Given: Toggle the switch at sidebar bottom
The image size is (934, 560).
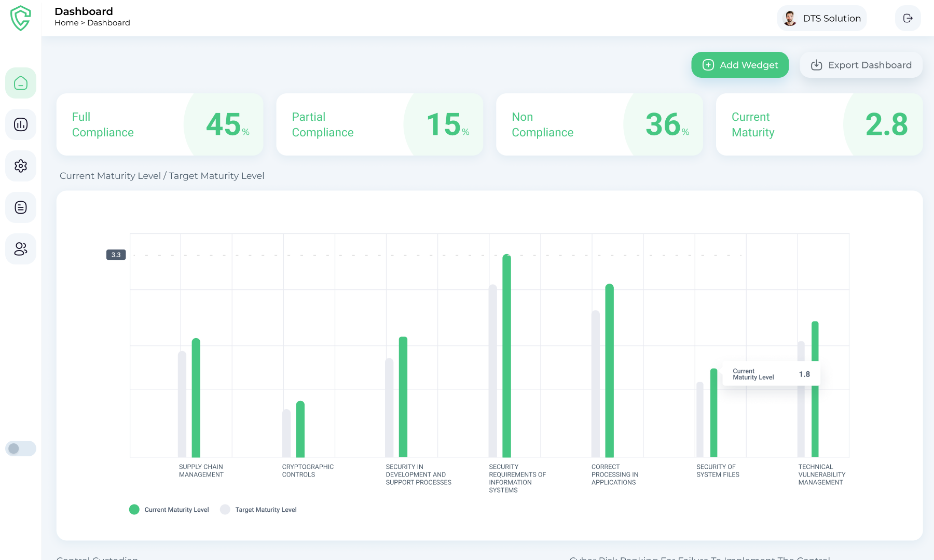Looking at the screenshot, I should (x=21, y=449).
